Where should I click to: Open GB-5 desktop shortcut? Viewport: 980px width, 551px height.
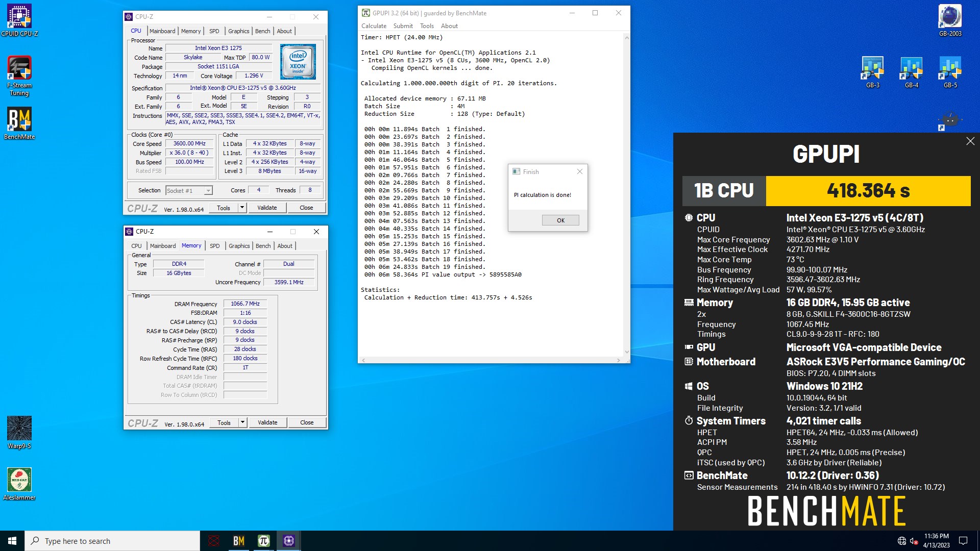pos(950,72)
